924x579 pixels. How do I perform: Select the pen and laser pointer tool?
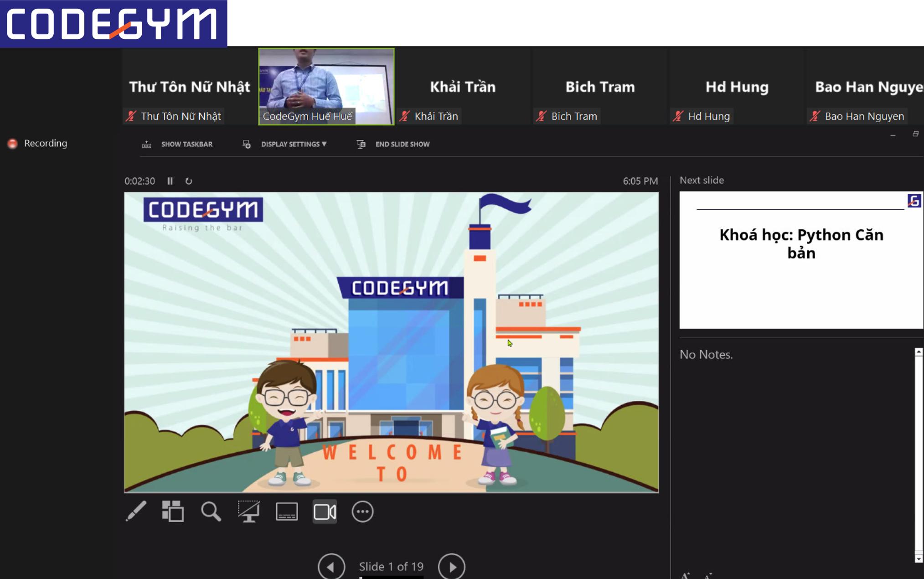click(136, 511)
